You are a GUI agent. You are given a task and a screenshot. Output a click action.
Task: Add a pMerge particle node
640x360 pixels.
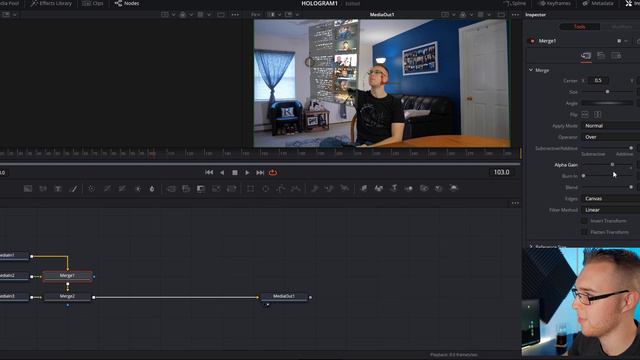click(x=329, y=189)
